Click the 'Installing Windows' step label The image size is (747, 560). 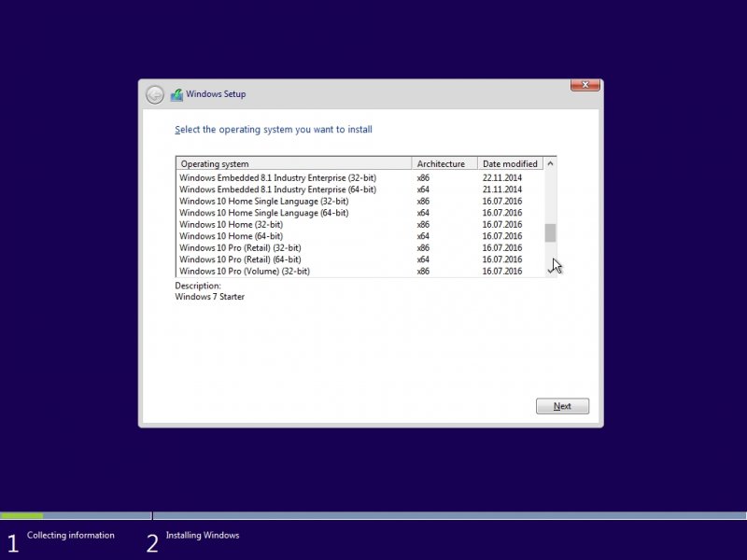click(203, 535)
